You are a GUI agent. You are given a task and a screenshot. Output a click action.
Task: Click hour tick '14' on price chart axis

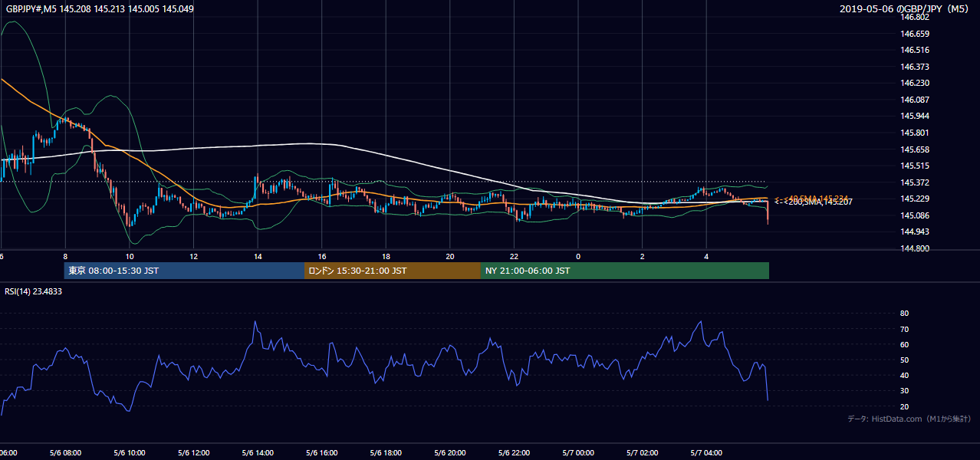(x=258, y=256)
